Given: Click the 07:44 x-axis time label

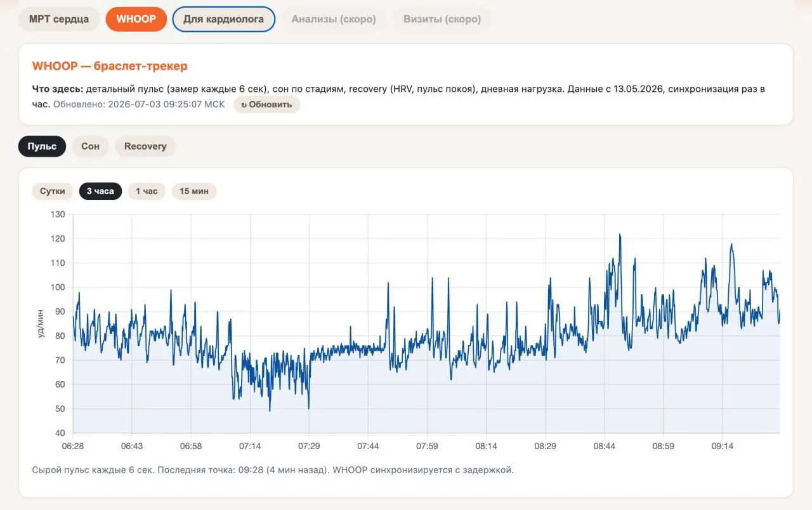Looking at the screenshot, I should (368, 446).
